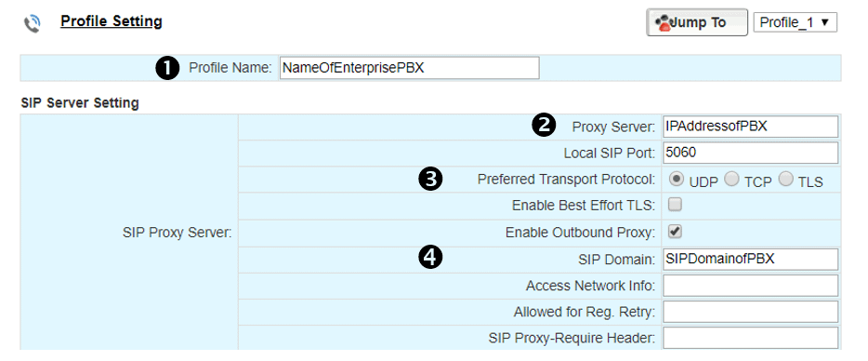Click the phone icon beside Profile Setting
Image resolution: width=868 pixels, height=361 pixels.
[33, 24]
